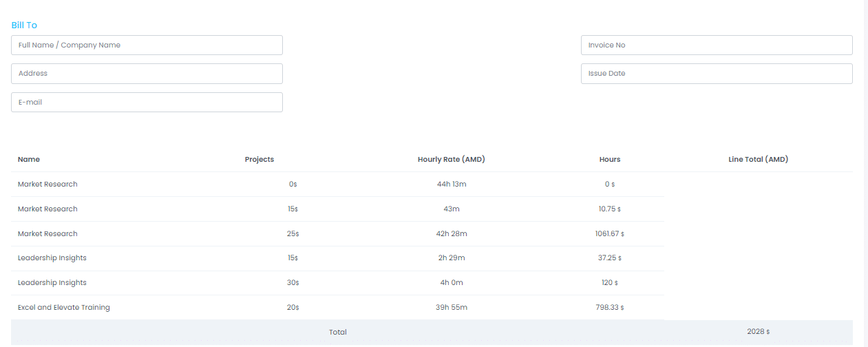Click the 0 $ amount after 44h 13m
Screen dimensions: 868x347
coord(610,184)
